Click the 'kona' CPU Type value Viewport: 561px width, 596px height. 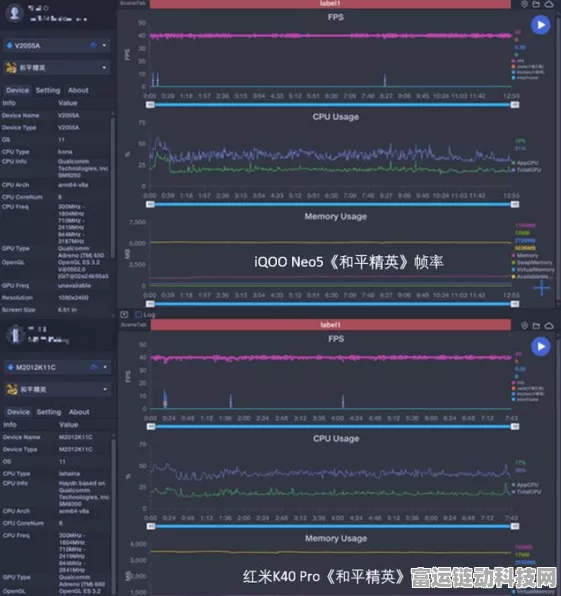pyautogui.click(x=65, y=152)
